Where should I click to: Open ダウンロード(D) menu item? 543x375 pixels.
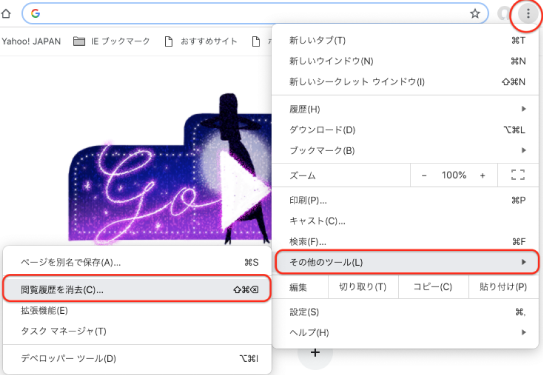coord(405,130)
